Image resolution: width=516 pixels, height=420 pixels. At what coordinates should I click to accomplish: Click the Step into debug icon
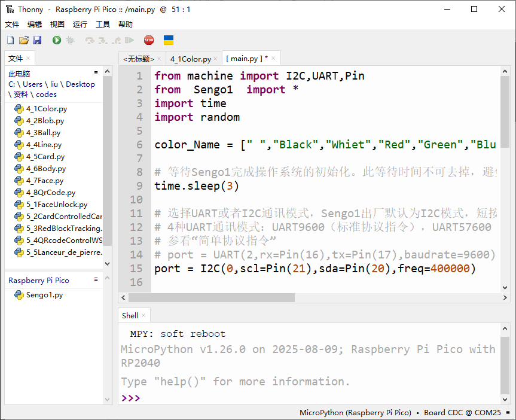(x=103, y=40)
